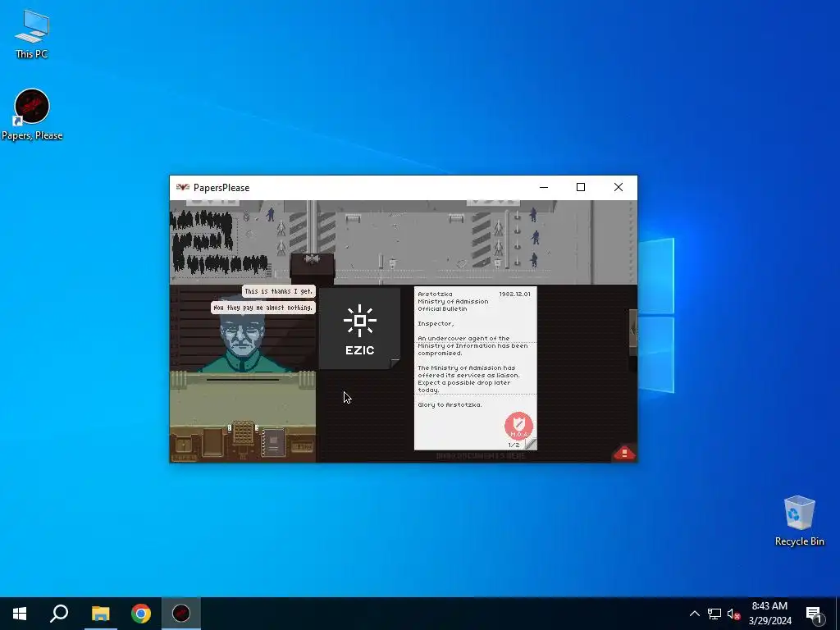Click the inspection booth in the overhead view

(x=313, y=268)
